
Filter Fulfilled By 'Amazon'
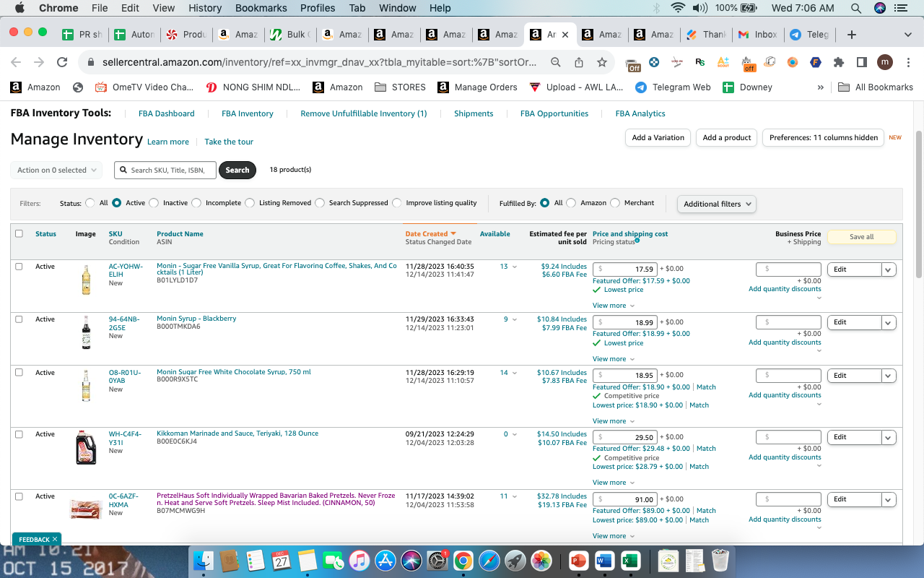(571, 203)
